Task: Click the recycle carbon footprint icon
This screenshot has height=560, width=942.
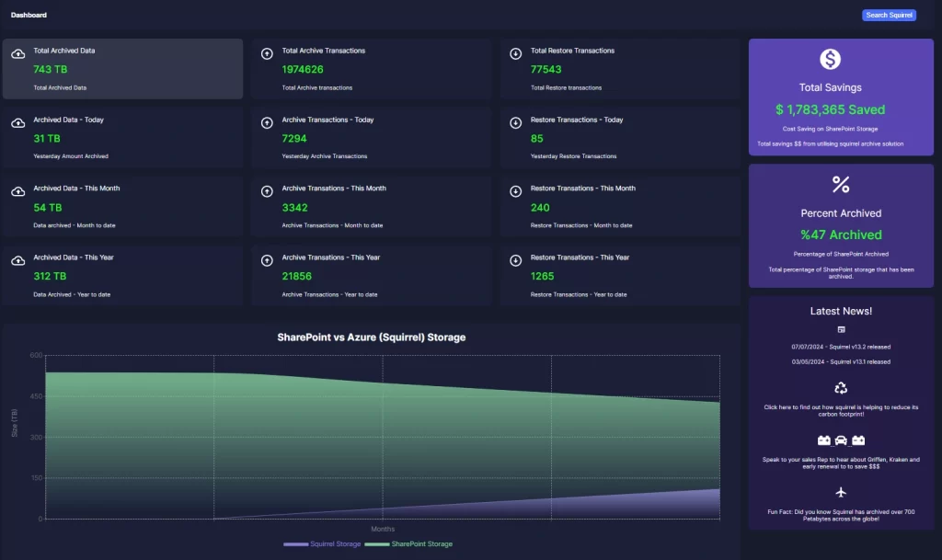Action: [x=841, y=389]
